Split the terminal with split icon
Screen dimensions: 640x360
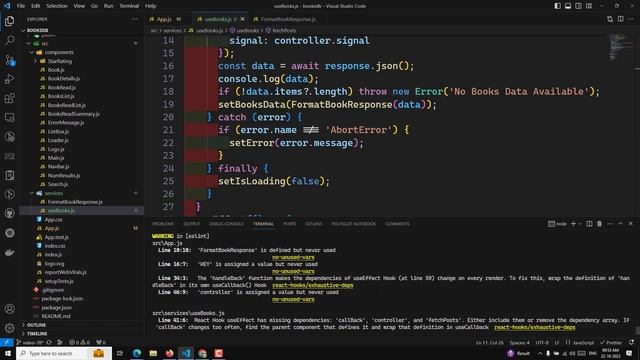(x=589, y=224)
